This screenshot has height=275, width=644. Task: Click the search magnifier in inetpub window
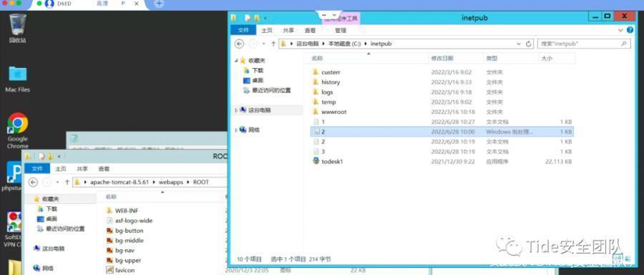(x=623, y=43)
